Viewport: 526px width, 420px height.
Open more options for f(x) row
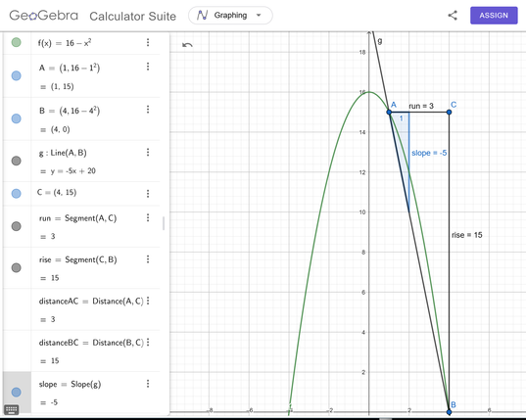point(148,42)
